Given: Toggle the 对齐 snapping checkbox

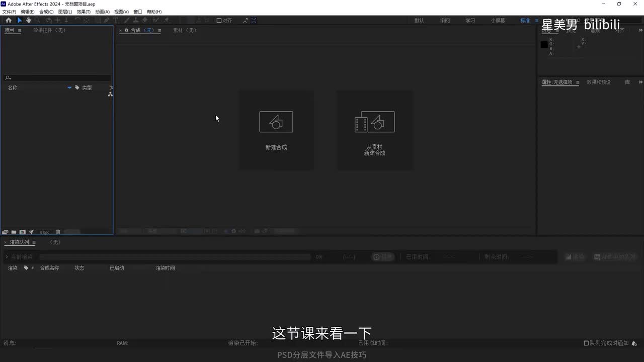Looking at the screenshot, I should click(219, 21).
